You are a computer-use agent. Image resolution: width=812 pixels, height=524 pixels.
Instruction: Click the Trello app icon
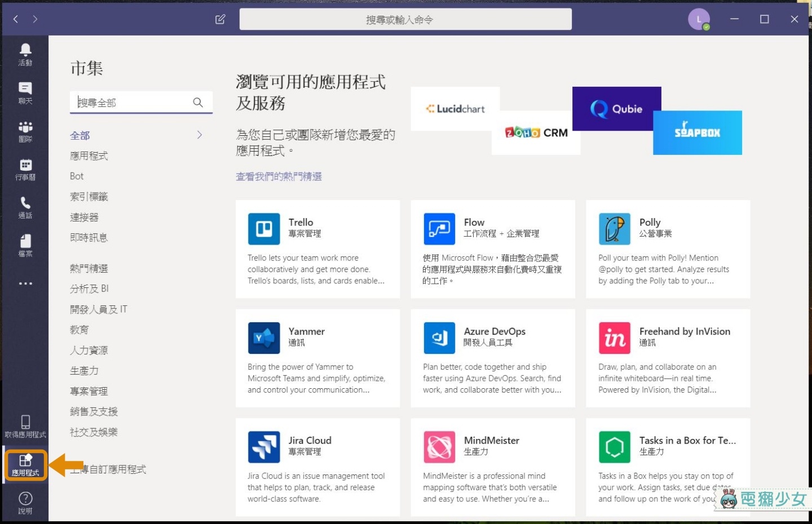pyautogui.click(x=264, y=229)
